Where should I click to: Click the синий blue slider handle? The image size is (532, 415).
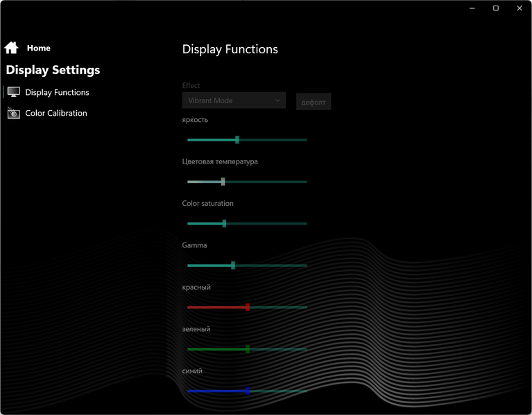[x=248, y=391]
